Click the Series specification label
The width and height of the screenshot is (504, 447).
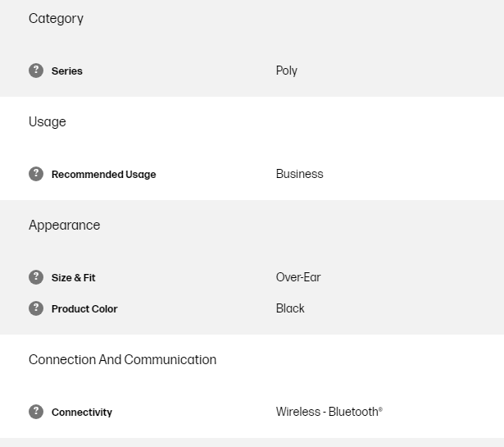[x=67, y=71]
